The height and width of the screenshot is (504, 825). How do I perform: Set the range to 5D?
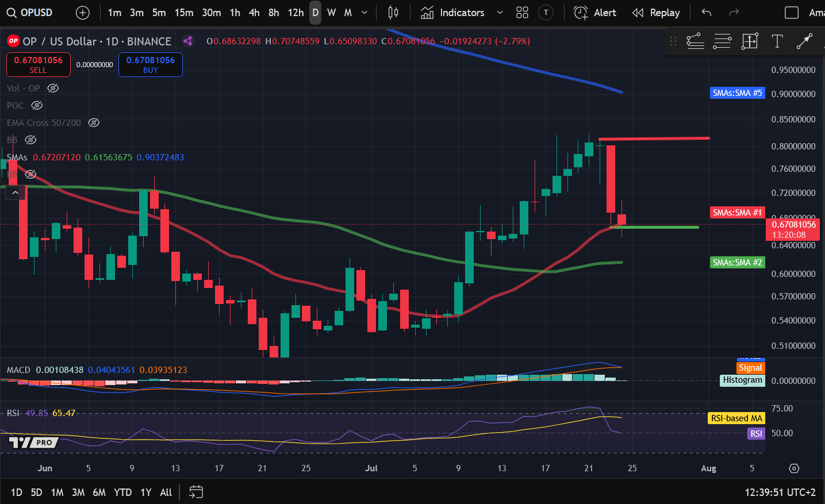(36, 492)
